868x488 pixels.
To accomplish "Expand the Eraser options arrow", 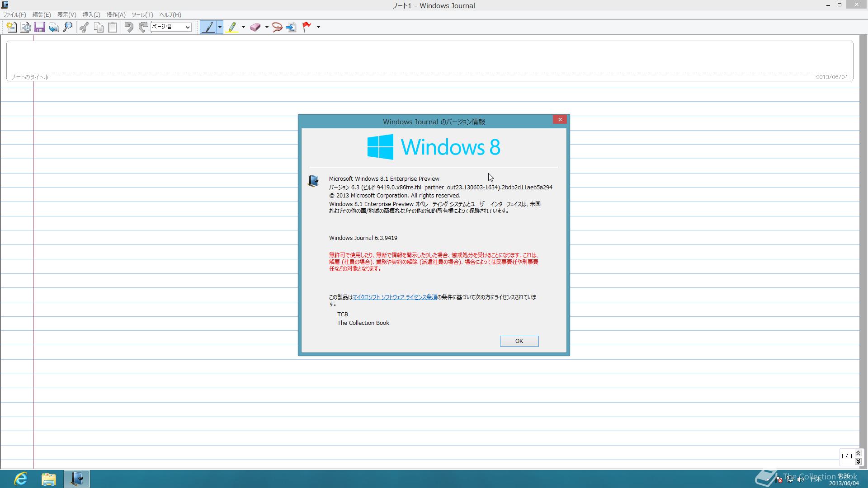I will 267,27.
